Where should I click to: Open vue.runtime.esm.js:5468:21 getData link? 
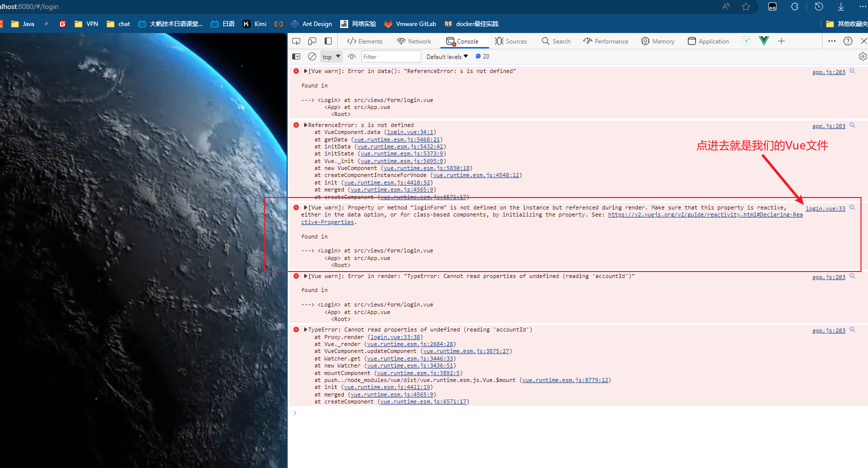397,139
